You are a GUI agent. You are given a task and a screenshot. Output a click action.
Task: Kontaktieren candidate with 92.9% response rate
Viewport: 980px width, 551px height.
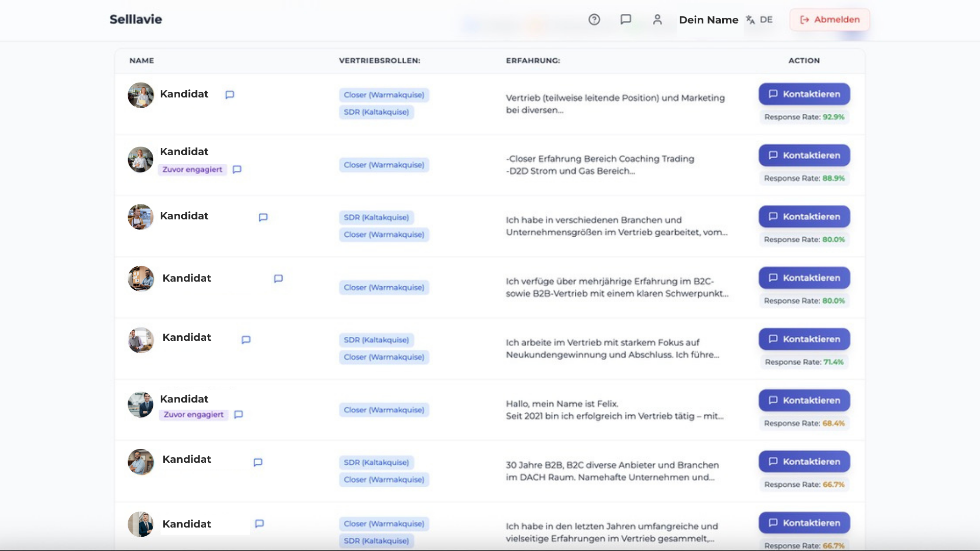[804, 94]
